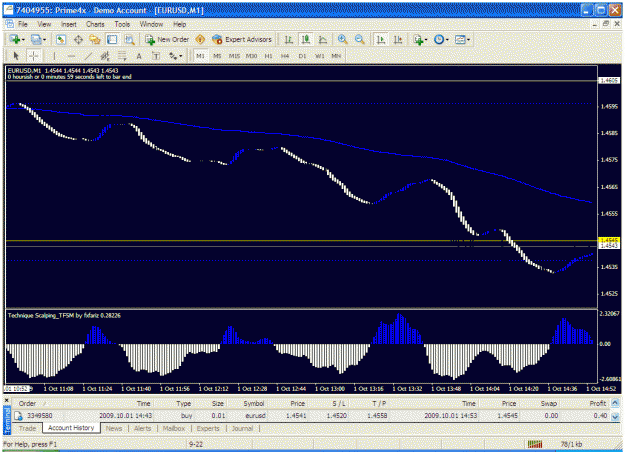
Task: Open Expert Advisors toolbar button
Action: coord(242,39)
